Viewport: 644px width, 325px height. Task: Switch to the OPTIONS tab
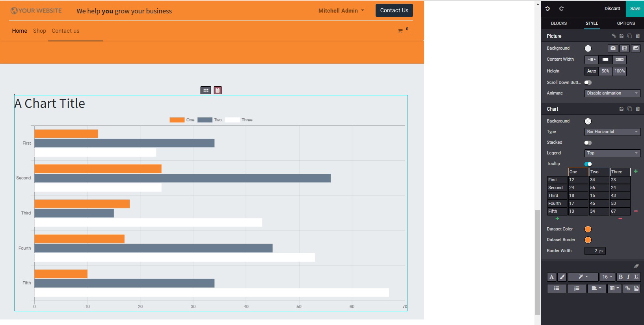[625, 23]
